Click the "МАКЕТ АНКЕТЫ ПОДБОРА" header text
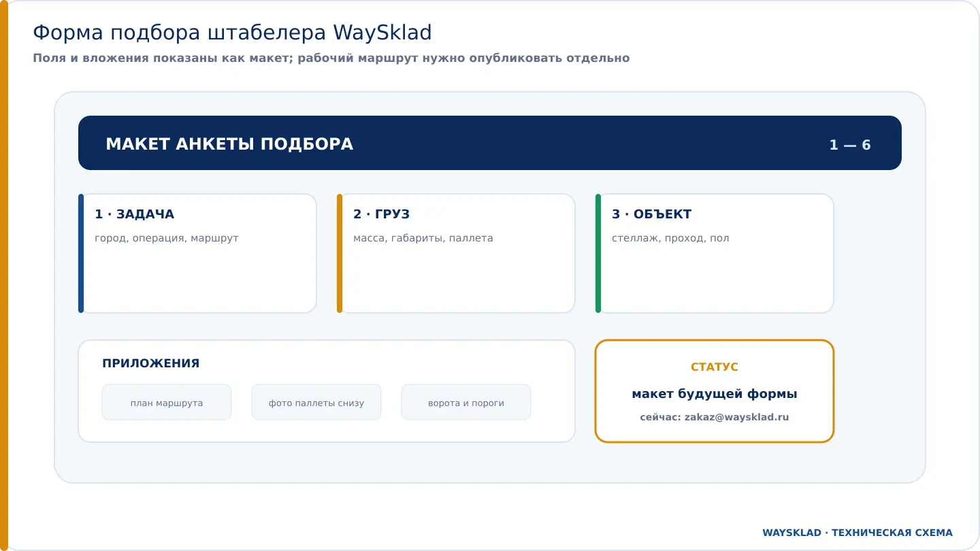 [x=229, y=144]
